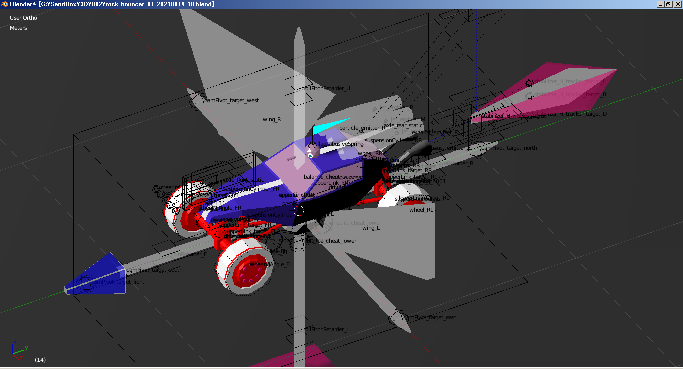Maximize the Blender window
This screenshot has width=683, height=369.
pyautogui.click(x=668, y=4)
